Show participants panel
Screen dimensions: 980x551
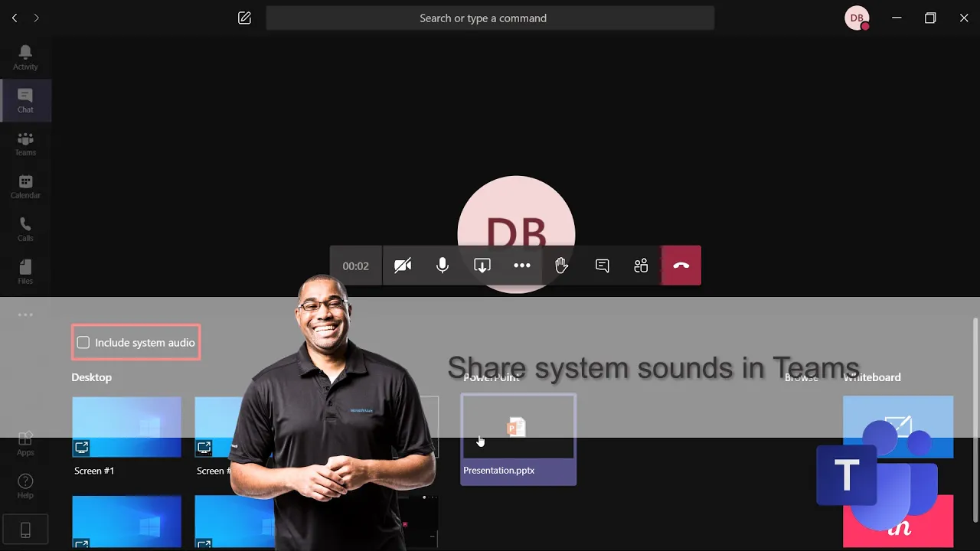[642, 266]
